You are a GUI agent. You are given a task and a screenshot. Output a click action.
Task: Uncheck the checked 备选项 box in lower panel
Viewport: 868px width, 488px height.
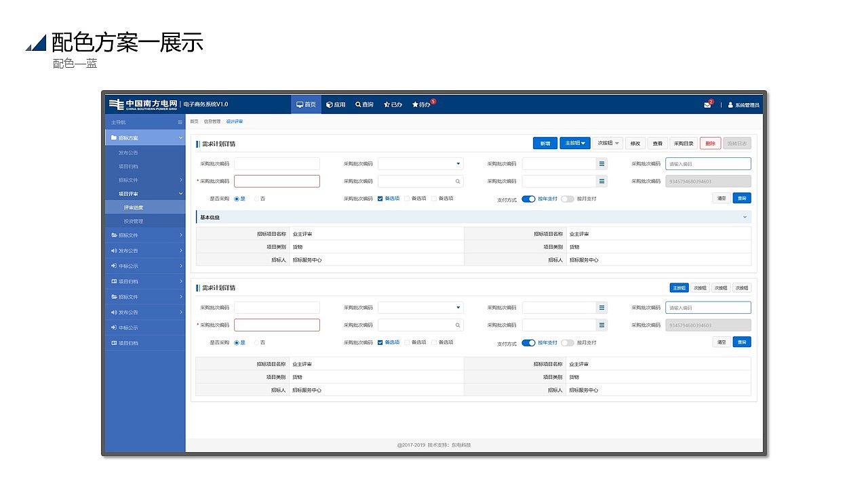tap(380, 342)
